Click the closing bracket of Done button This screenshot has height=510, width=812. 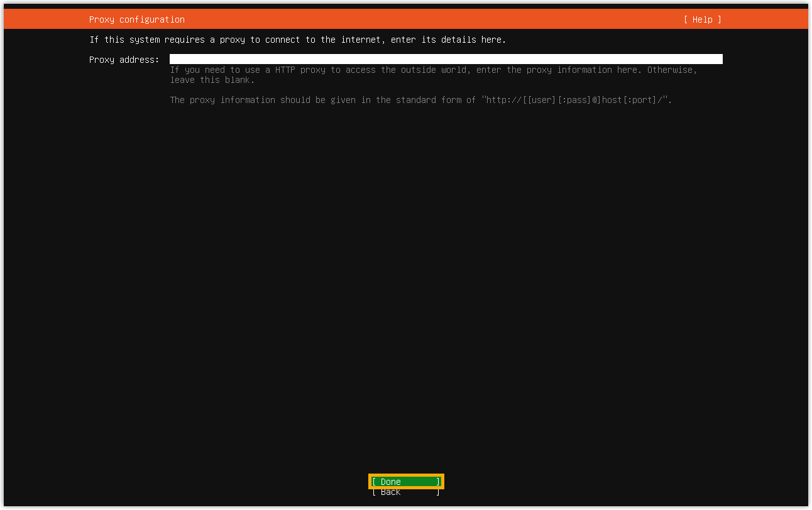438,482
